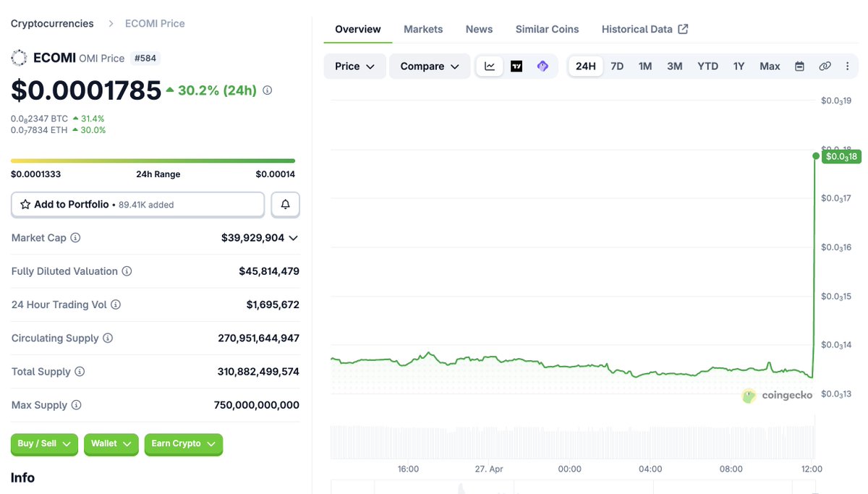868x494 pixels.
Task: Switch to TradingView chart icon
Action: coord(516,66)
